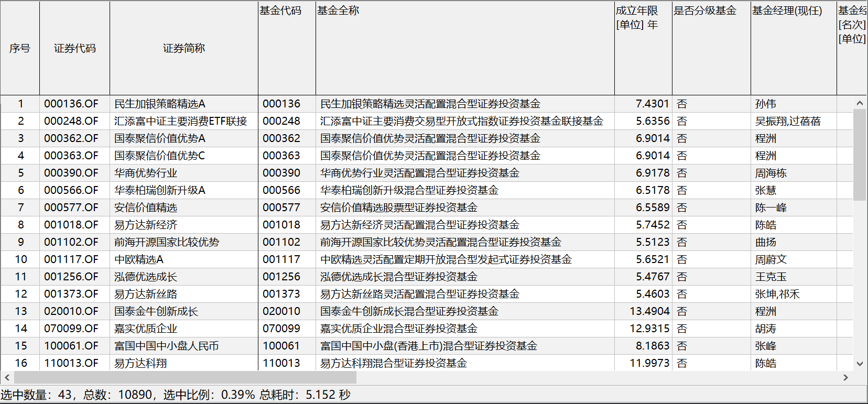Image resolution: width=868 pixels, height=404 pixels.
Task: Select cell 国泰聚信价值优势A
Action: pyautogui.click(x=184, y=138)
